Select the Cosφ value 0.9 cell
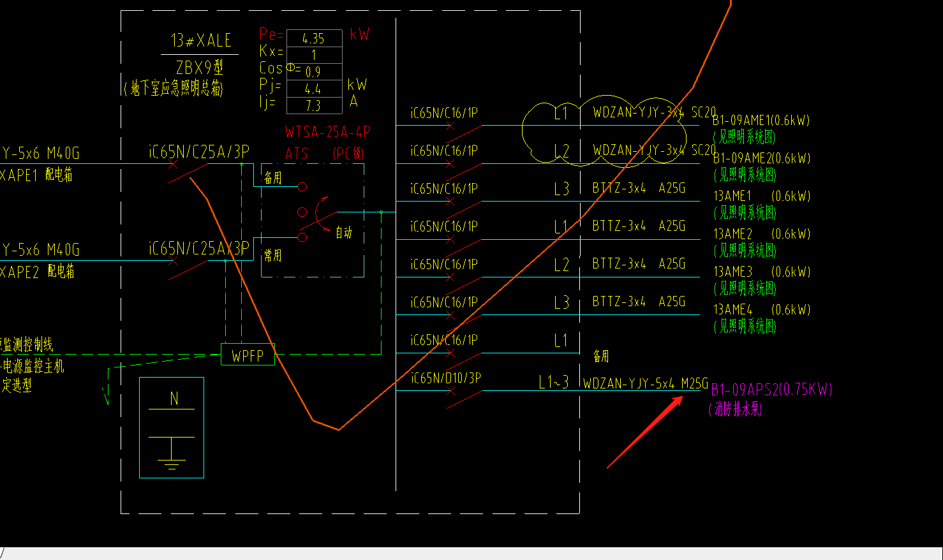Screen dimensions: 943x560 314,71
